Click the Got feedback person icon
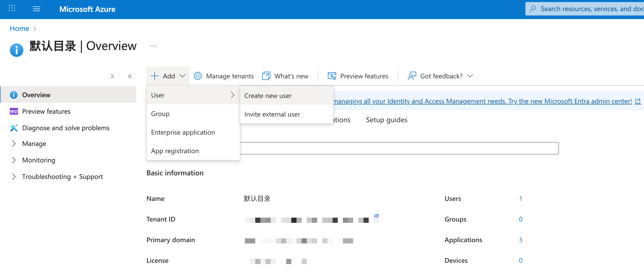 (412, 76)
